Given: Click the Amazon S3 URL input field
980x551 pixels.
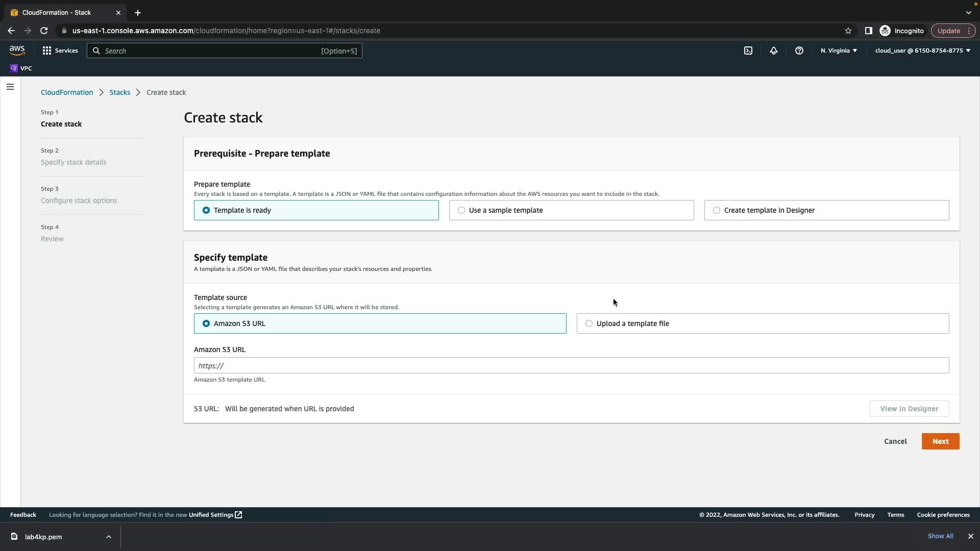Looking at the screenshot, I should (x=571, y=365).
